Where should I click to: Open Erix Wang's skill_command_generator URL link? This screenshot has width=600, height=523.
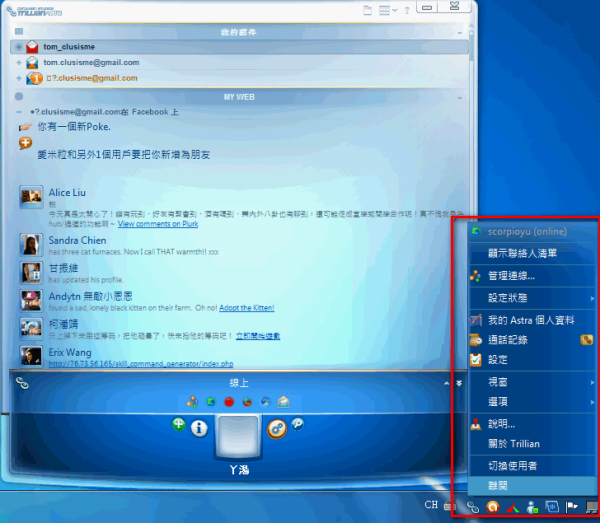coord(141,363)
